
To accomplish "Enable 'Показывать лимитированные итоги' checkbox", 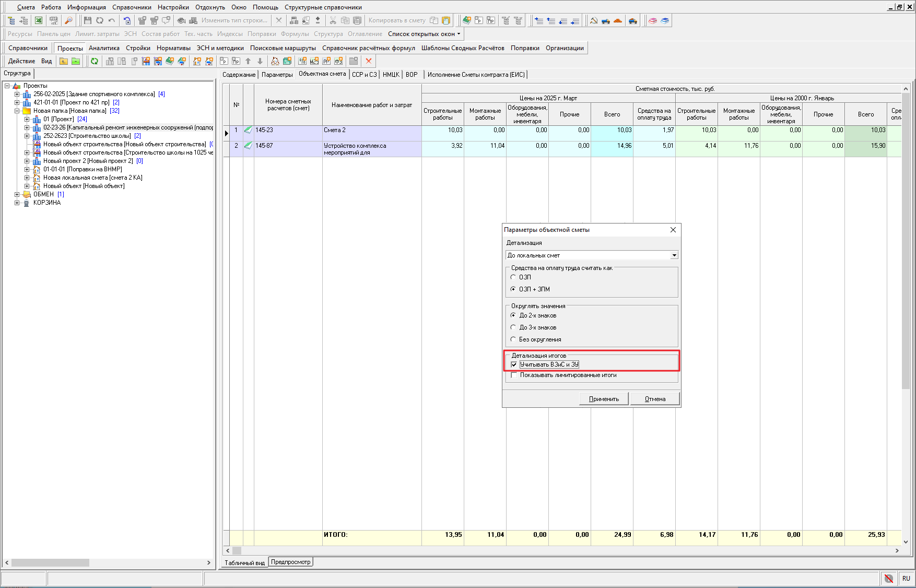I will pyautogui.click(x=514, y=375).
